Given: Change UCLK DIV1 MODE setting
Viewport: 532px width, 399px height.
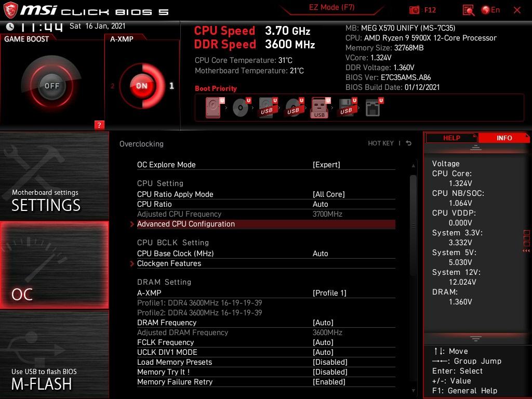Looking at the screenshot, I should point(266,352).
